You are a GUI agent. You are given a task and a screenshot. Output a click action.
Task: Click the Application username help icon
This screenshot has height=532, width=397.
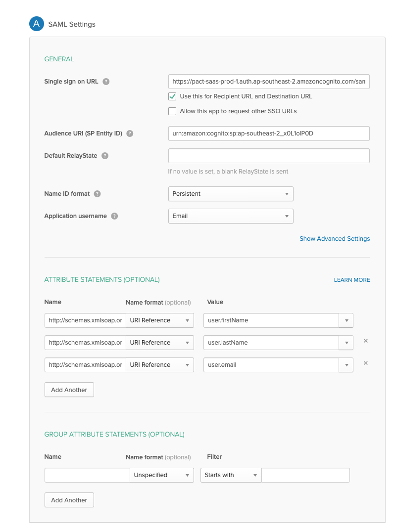tap(114, 216)
